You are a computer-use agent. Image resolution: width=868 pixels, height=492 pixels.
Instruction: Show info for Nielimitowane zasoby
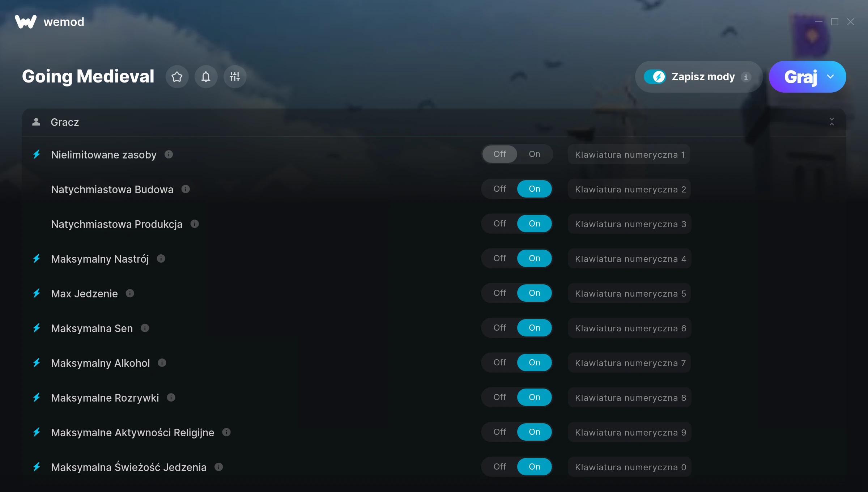(x=169, y=154)
